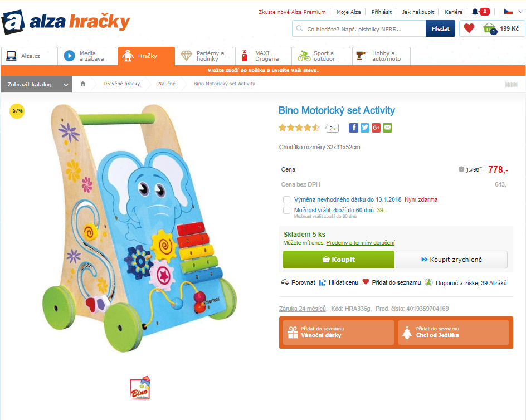This screenshot has width=526, height=420.
Task: Open the product rating count 2x
Action: coord(333,128)
